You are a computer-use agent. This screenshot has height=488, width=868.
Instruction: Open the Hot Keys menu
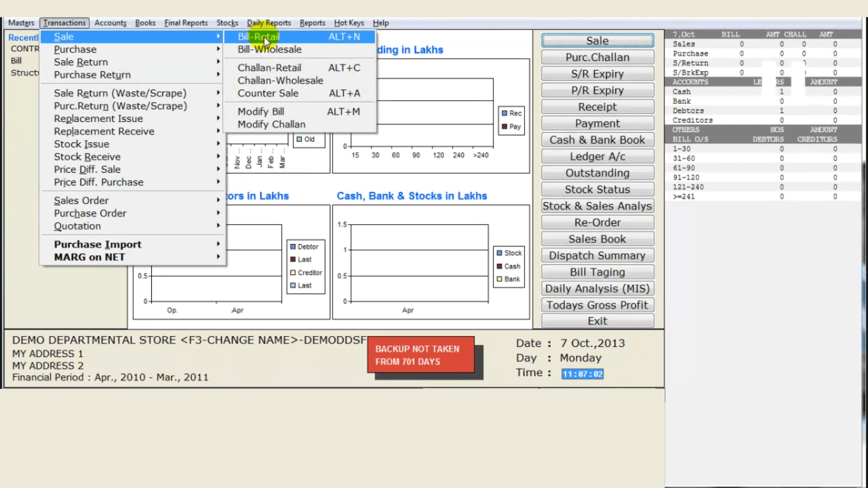(349, 23)
